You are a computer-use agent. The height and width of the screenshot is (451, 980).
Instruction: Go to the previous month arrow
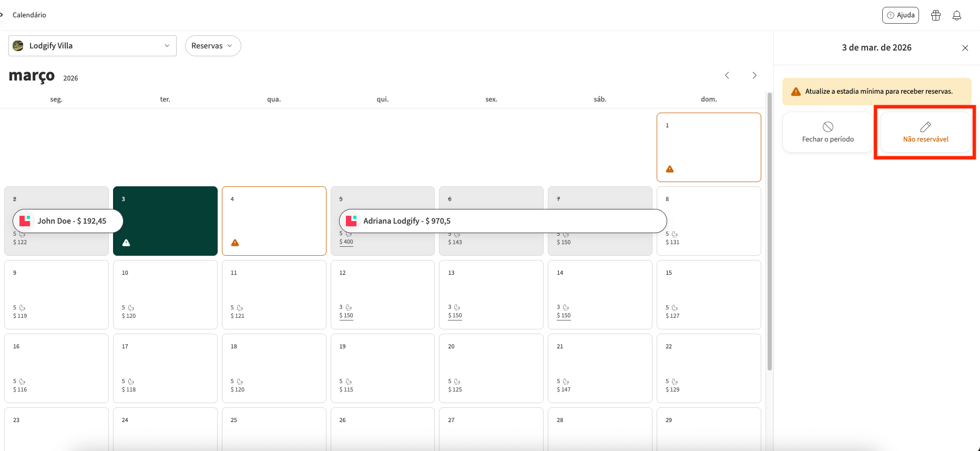click(x=727, y=75)
